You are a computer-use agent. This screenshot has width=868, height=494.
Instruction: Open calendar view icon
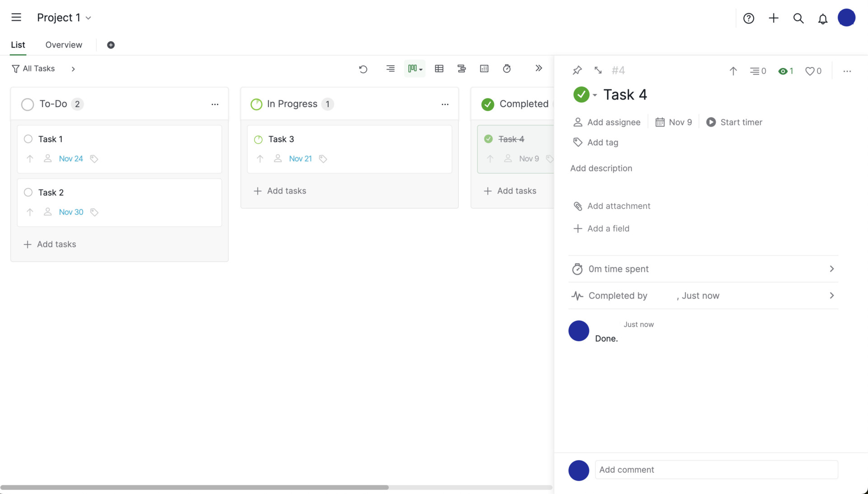[x=484, y=69]
